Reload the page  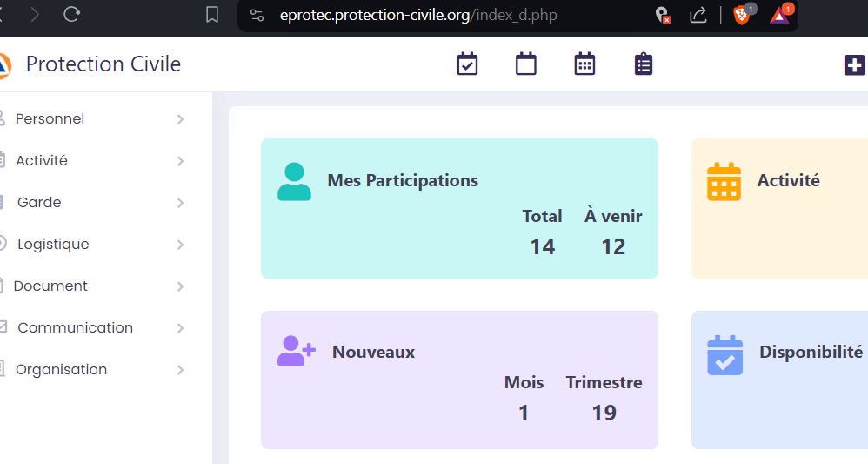click(x=72, y=15)
